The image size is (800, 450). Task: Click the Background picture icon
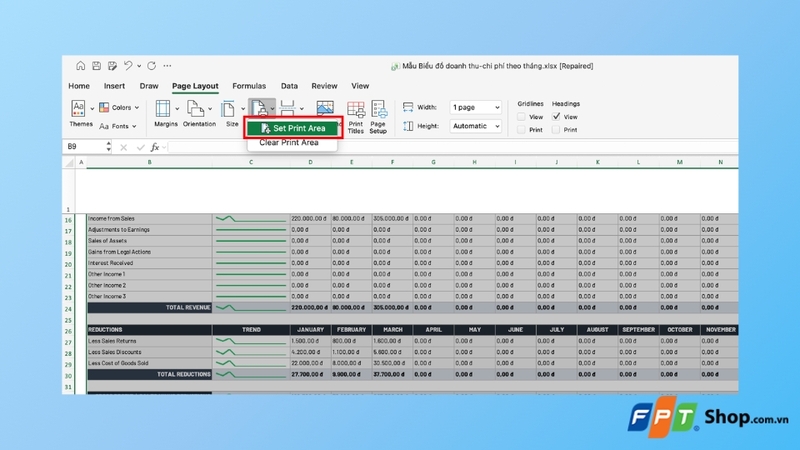tap(325, 108)
